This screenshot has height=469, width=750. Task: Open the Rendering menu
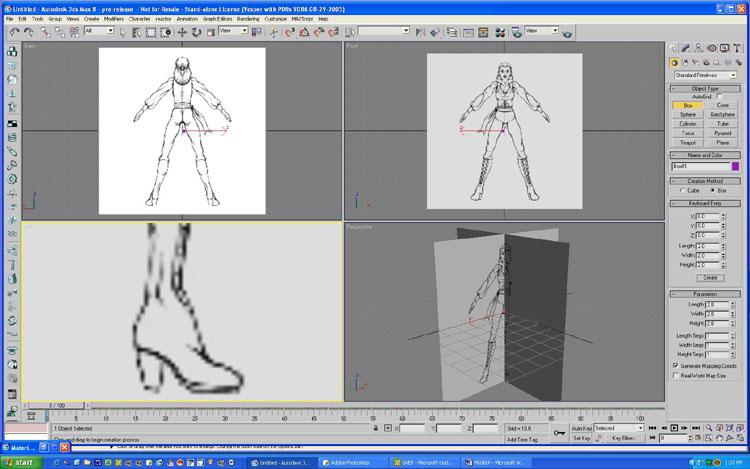[x=249, y=19]
